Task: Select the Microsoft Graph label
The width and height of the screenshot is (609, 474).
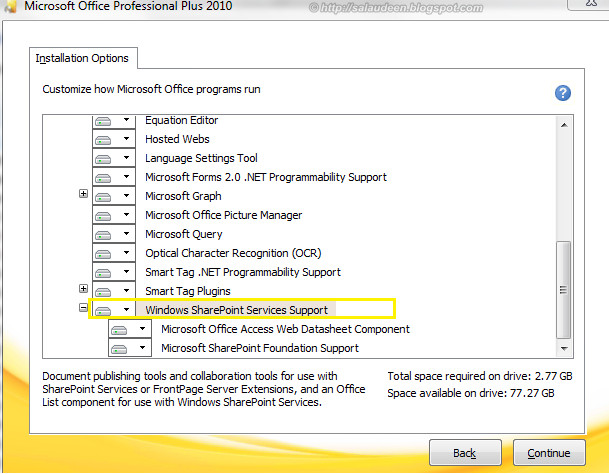Action: (x=183, y=196)
